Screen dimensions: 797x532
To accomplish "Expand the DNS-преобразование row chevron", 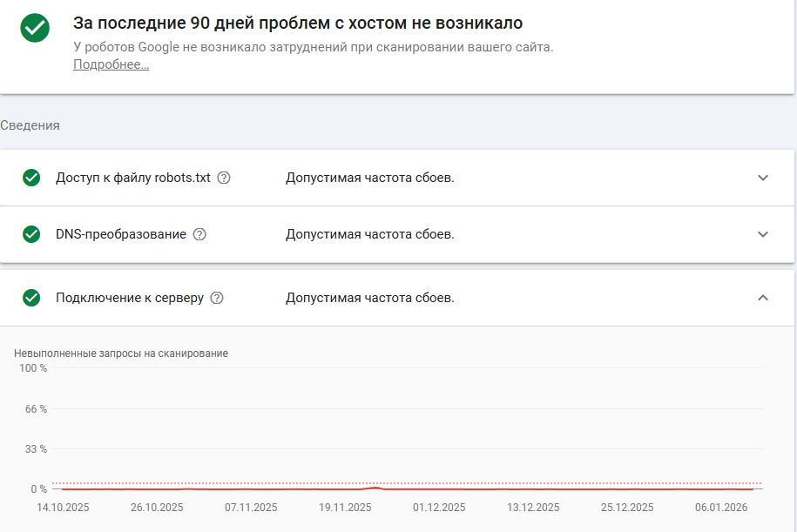I will click(763, 234).
